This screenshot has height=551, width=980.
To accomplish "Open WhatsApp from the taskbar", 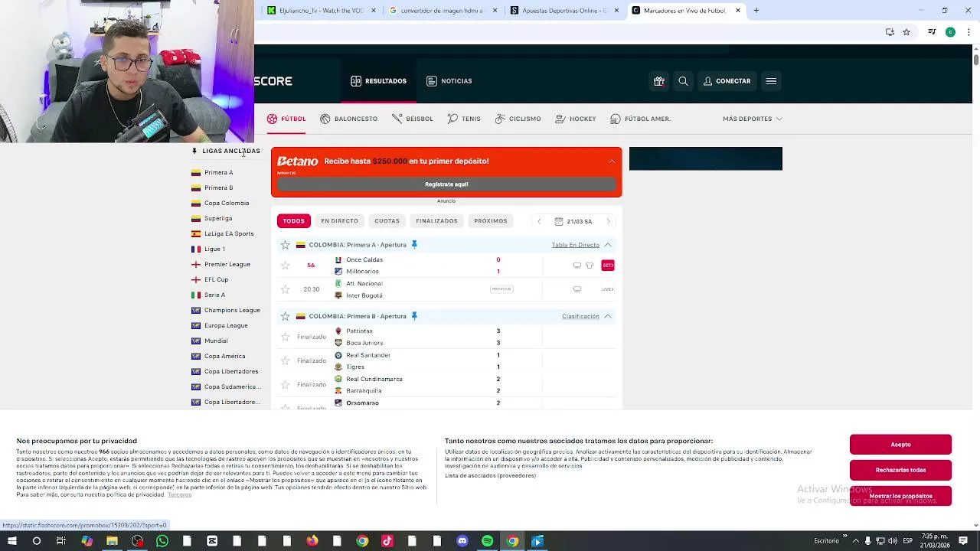I will click(x=162, y=541).
